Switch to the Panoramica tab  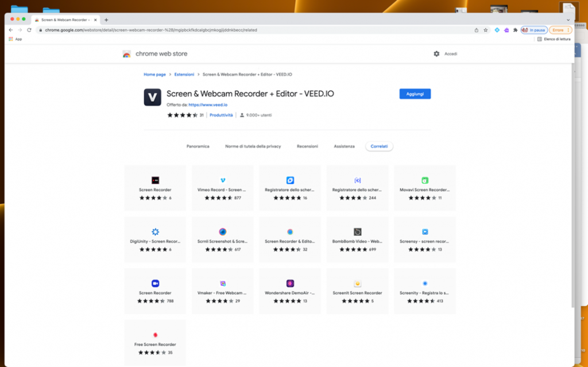(198, 146)
